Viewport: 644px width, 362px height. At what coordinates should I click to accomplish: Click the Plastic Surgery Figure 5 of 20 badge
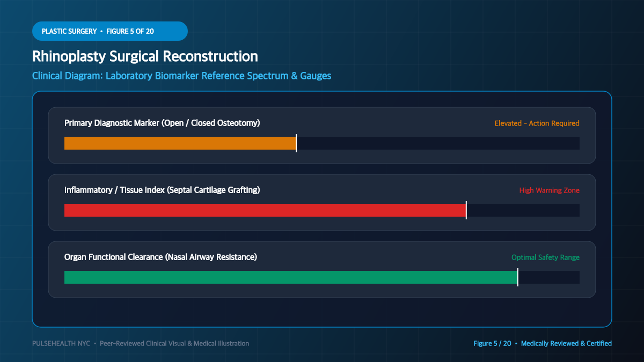110,31
